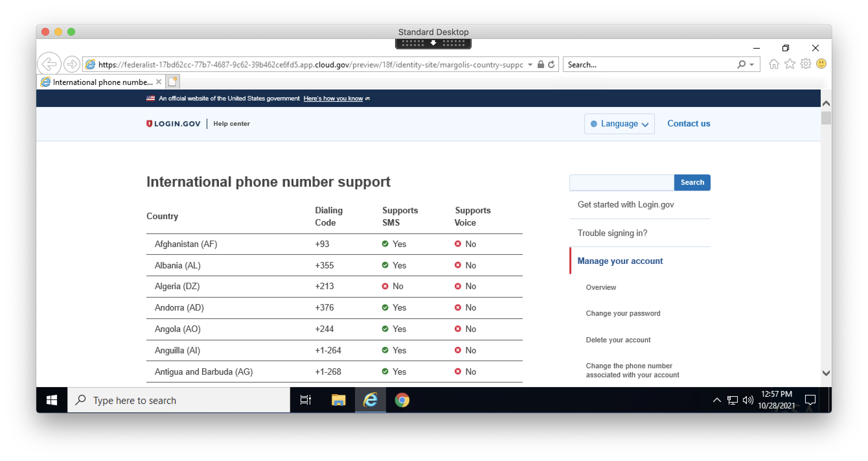Refresh the page using the reload icon
This screenshot has width=868, height=461.
[551, 65]
